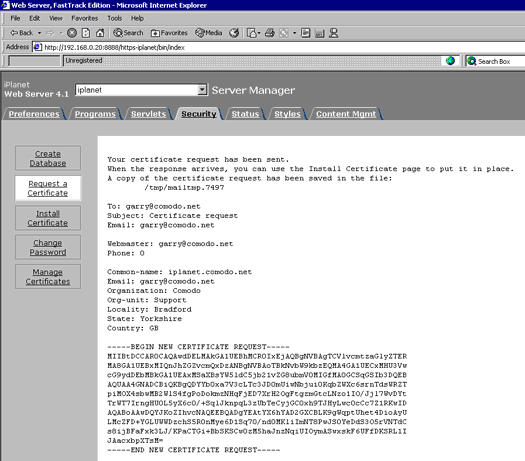
Task: Open the iplanet server selection dropdown
Action: coord(202,90)
